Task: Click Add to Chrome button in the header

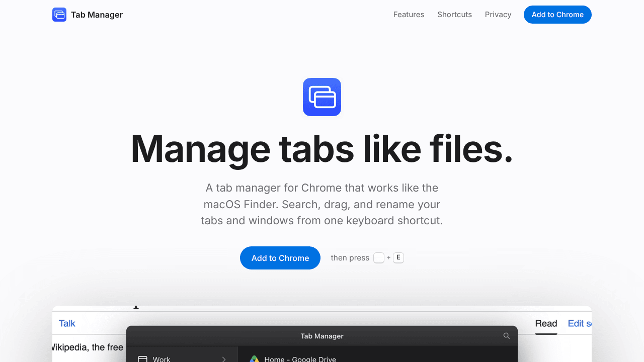Action: coord(557,15)
